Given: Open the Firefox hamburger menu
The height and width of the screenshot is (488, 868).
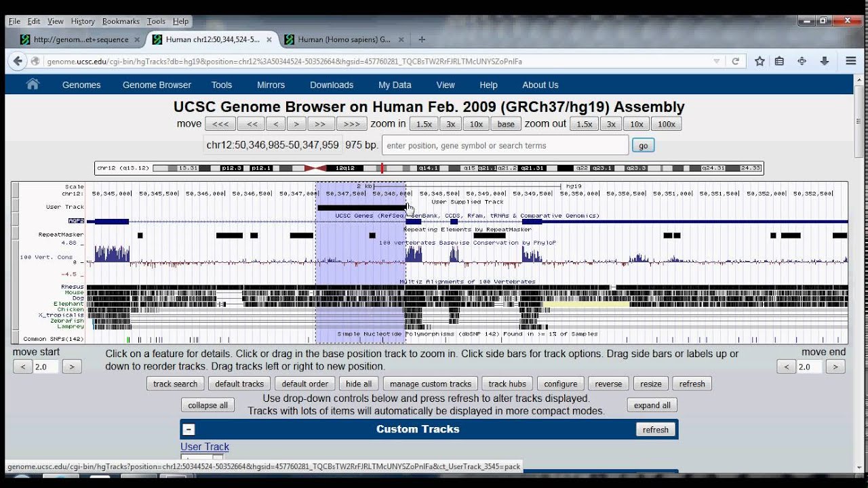Looking at the screenshot, I should pos(851,61).
